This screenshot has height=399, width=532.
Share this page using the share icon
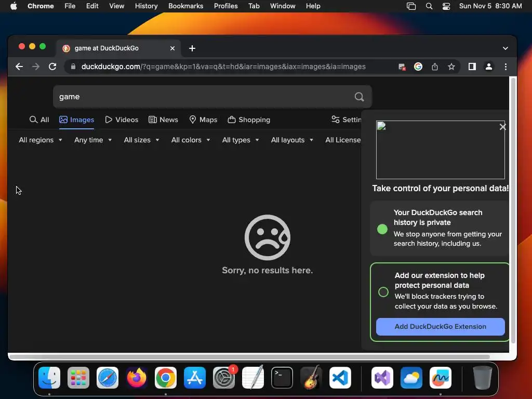(435, 66)
